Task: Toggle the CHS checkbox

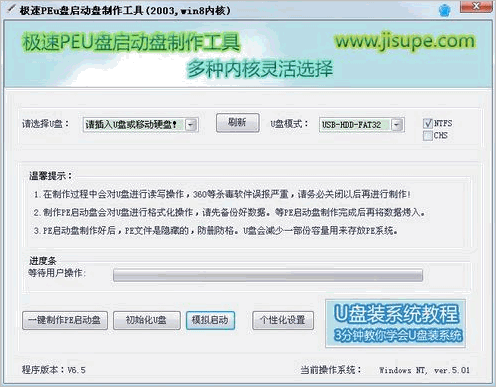Action: 428,136
